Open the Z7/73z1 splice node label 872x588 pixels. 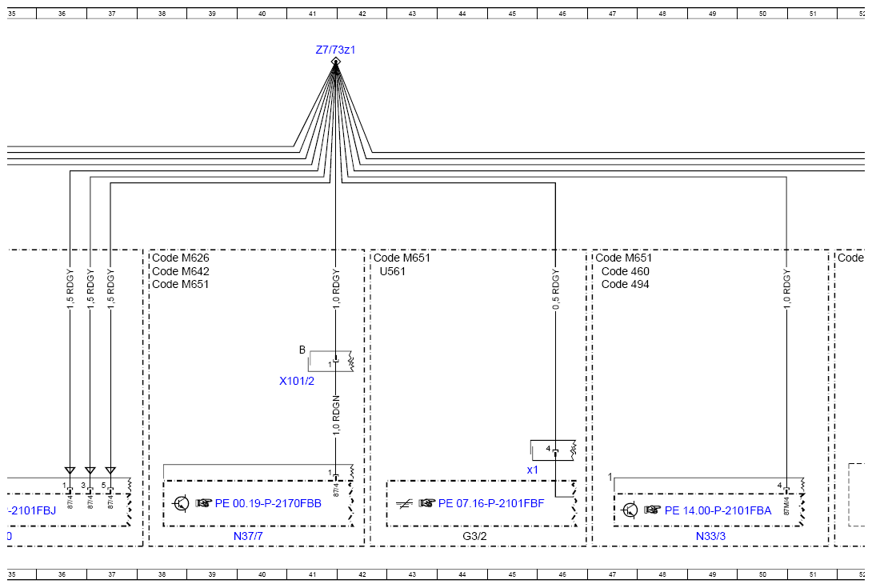[x=335, y=50]
